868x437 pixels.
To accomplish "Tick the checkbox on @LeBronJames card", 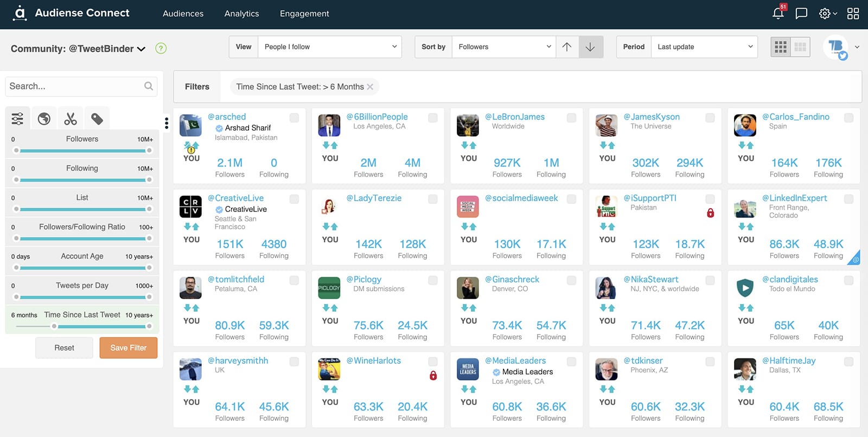I will pyautogui.click(x=571, y=118).
